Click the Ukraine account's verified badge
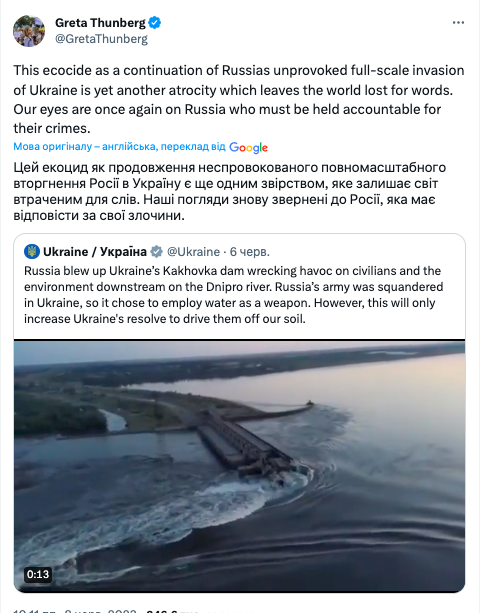 point(156,251)
